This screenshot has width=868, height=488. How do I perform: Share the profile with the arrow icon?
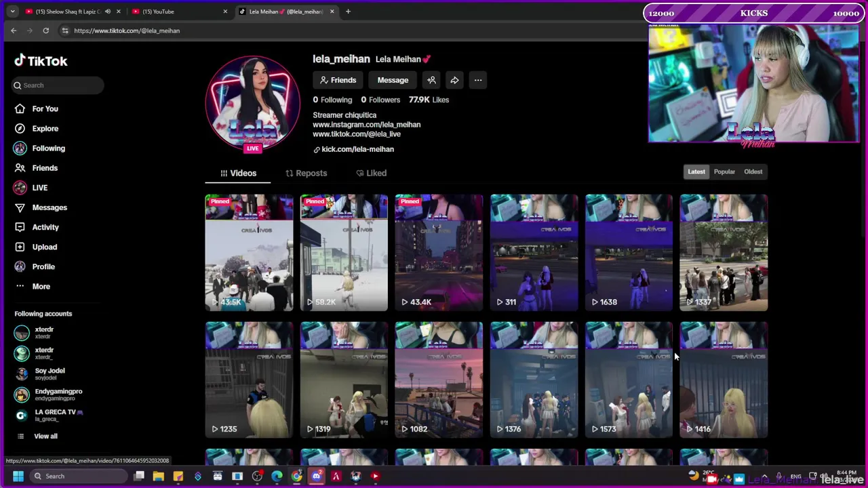[454, 80]
